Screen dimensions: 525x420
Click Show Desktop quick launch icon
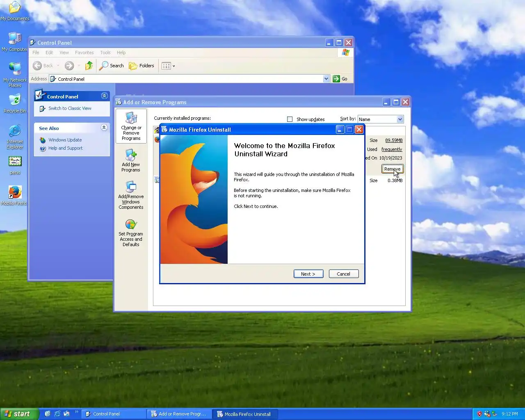48,414
